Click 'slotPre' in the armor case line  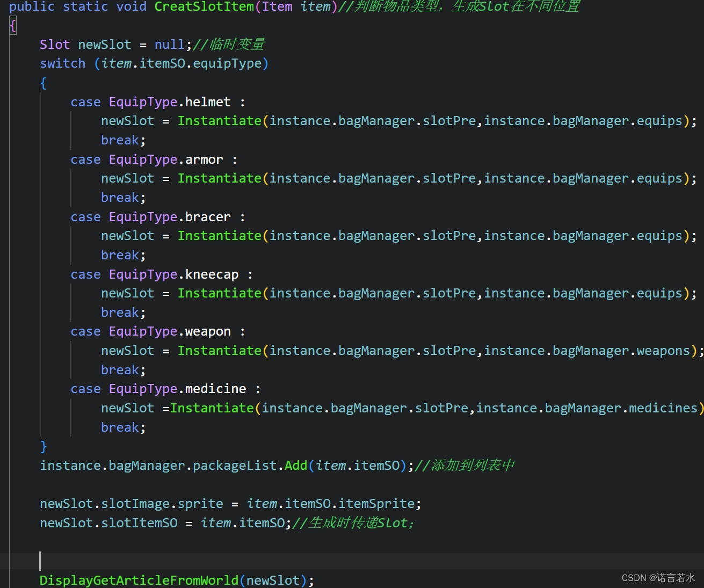click(449, 178)
